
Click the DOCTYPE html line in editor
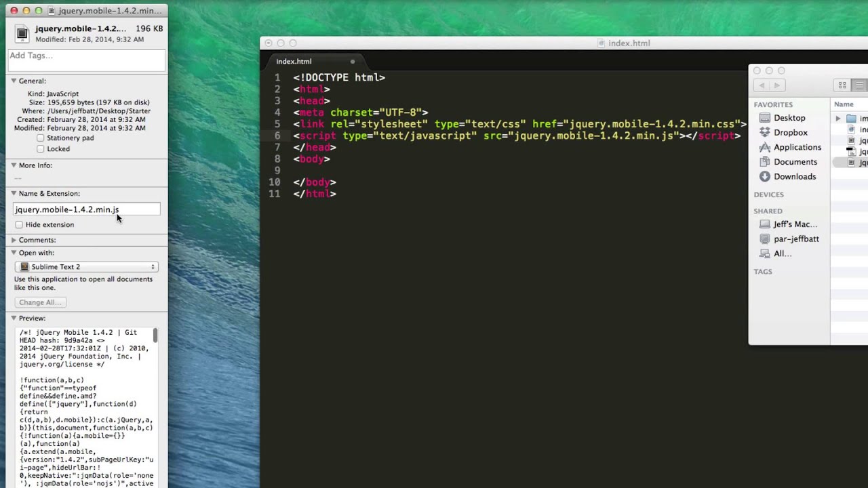click(339, 78)
